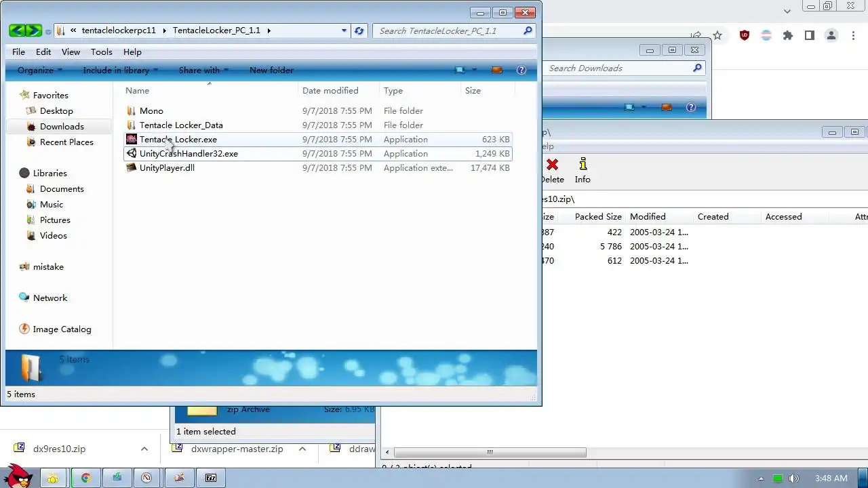Open the address bar history dropdown

(x=344, y=30)
